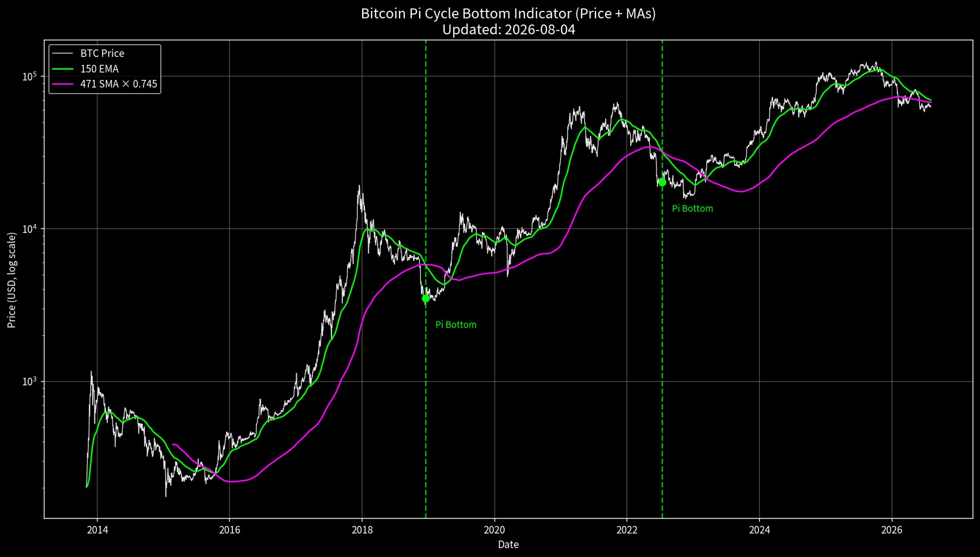The width and height of the screenshot is (980, 557).
Task: Click the 'Pi Bottom' label beside the 2022 marker
Action: point(692,208)
